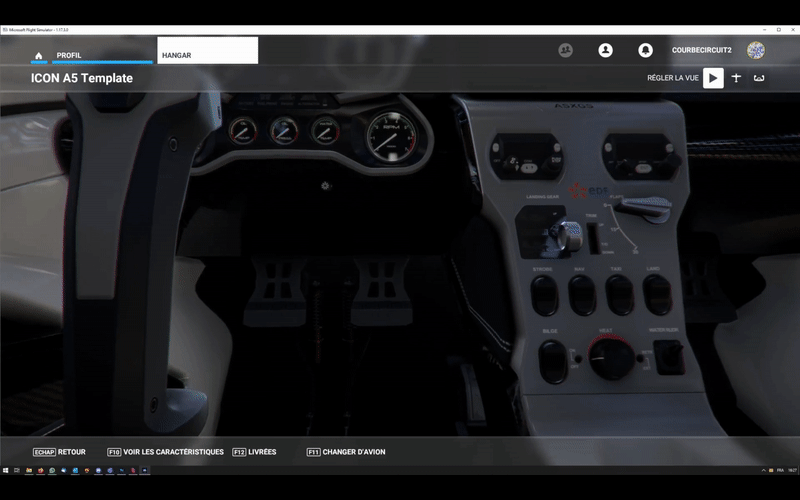Click the FRA language indicator

coord(780,470)
